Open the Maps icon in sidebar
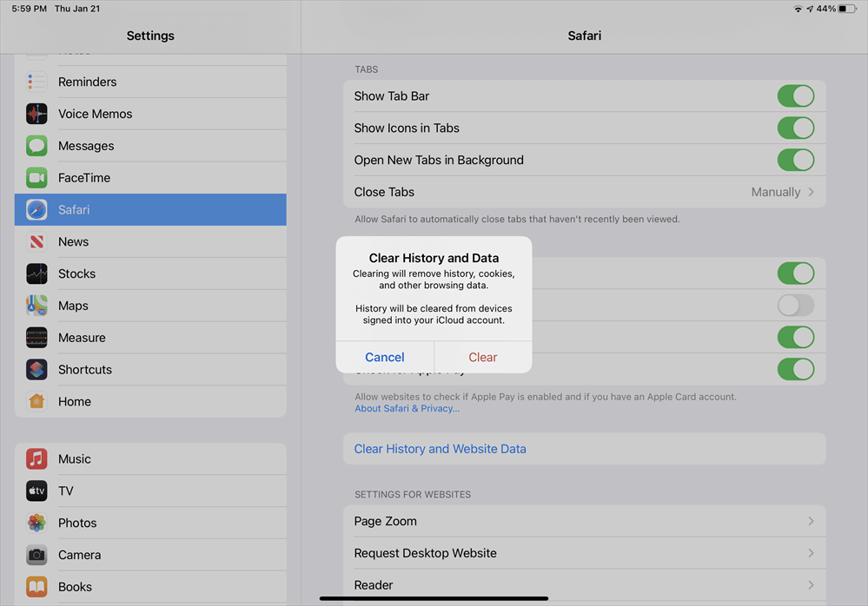 [x=36, y=306]
